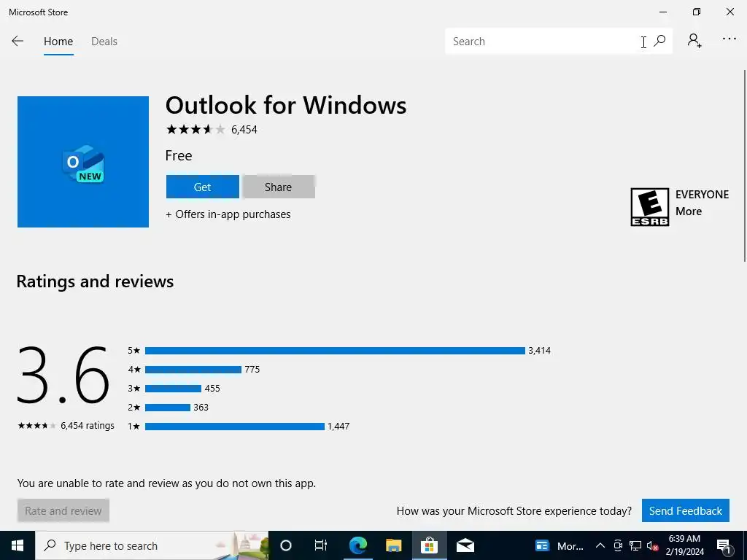Restore down the Microsoft Store window
The width and height of the screenshot is (747, 560).
pyautogui.click(x=697, y=12)
